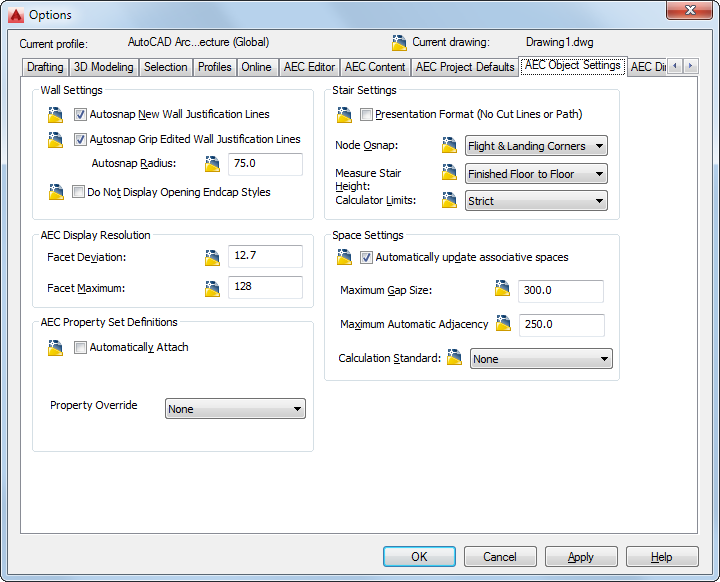Enable Do Not Display Opening Endcap Styles

(79, 192)
